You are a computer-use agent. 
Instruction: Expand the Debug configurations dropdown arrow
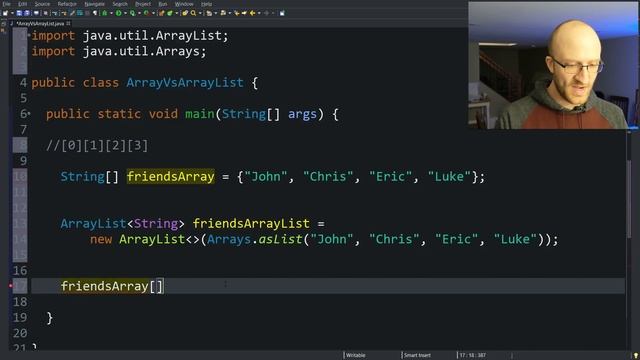(x=111, y=13)
